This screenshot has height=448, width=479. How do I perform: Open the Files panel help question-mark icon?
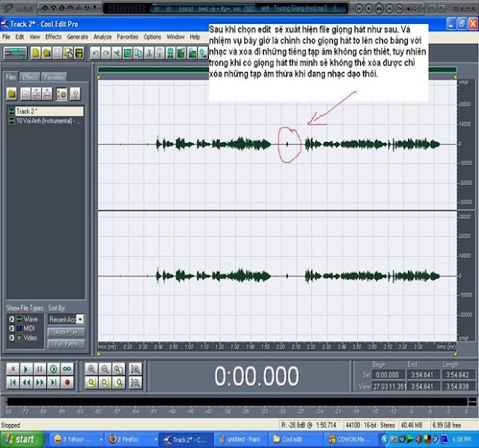pyautogui.click(x=75, y=94)
